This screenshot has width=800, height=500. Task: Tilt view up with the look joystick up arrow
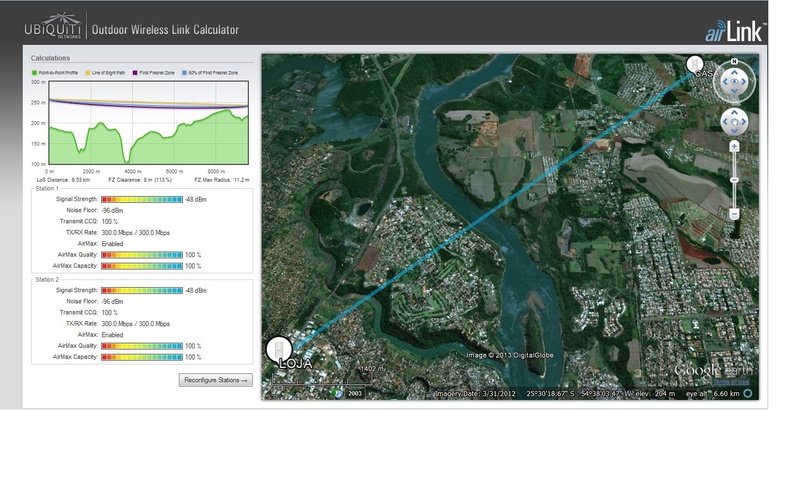click(734, 72)
